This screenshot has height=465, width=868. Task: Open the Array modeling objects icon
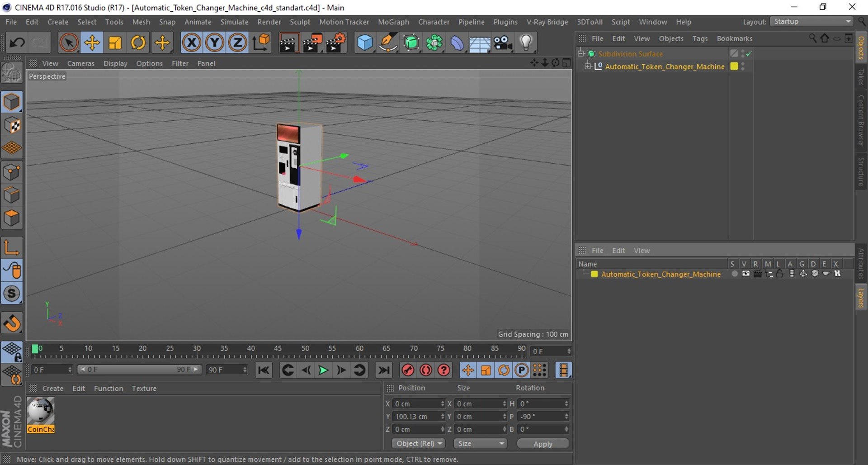click(x=434, y=43)
